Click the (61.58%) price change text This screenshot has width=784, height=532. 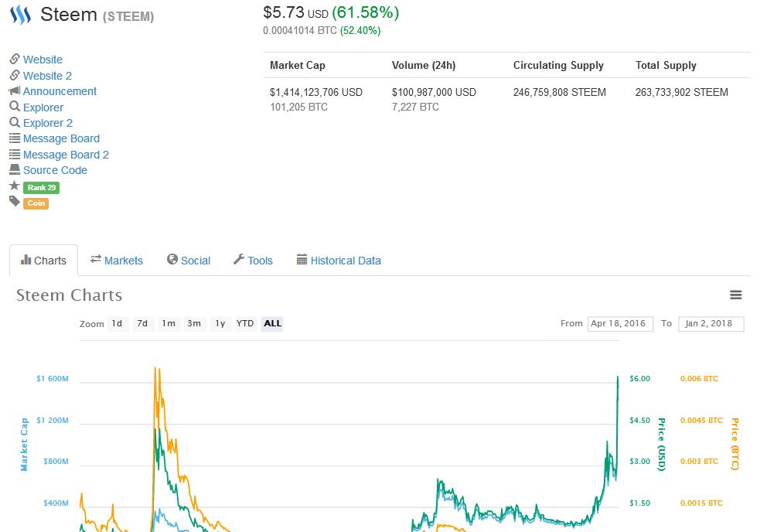click(366, 12)
